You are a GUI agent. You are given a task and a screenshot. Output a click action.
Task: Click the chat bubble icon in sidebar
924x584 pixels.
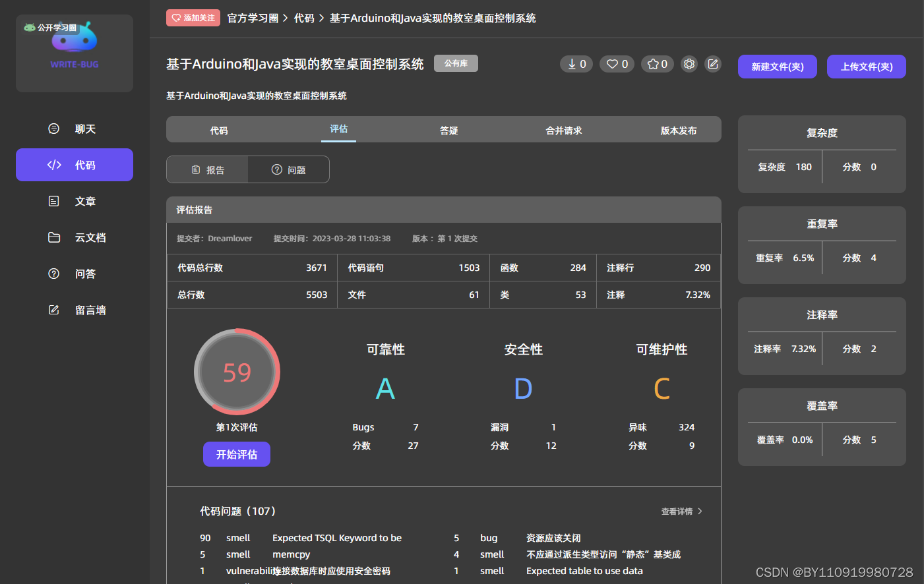coord(54,129)
